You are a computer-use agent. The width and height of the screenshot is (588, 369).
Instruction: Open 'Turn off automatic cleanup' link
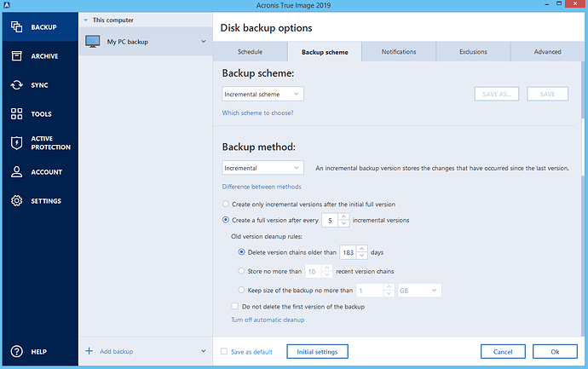(x=268, y=320)
